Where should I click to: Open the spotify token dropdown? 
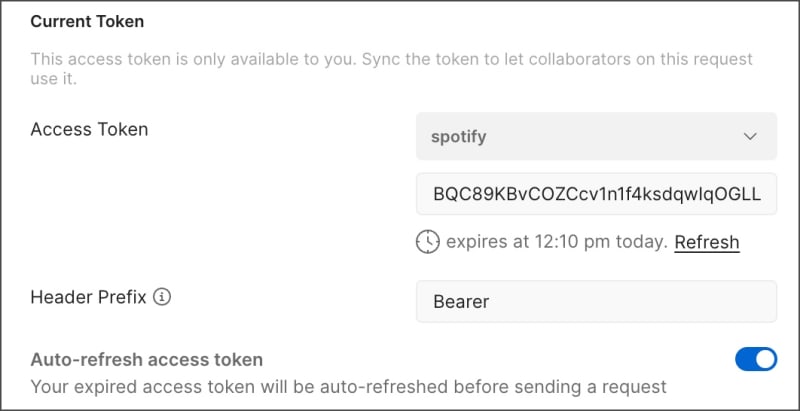pos(596,136)
